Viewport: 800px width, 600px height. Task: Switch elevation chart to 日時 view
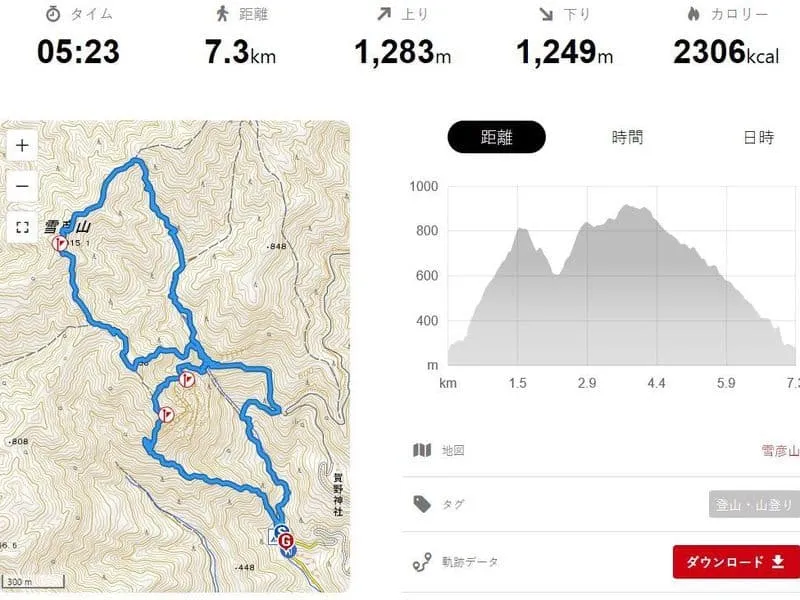(x=758, y=137)
